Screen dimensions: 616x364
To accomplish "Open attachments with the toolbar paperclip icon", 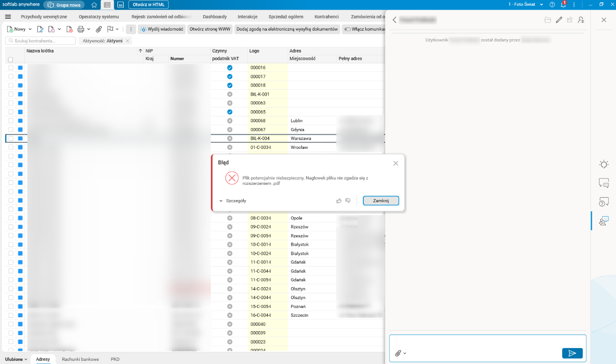I will [x=99, y=29].
